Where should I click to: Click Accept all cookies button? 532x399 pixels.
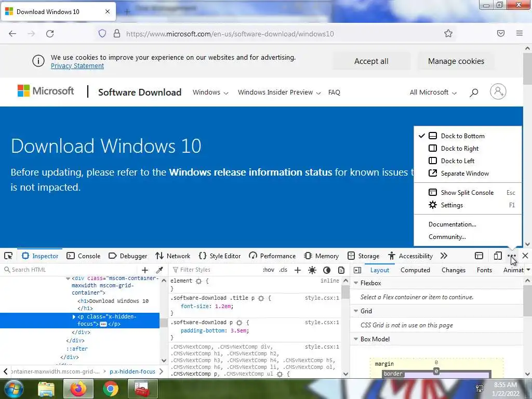click(x=371, y=61)
